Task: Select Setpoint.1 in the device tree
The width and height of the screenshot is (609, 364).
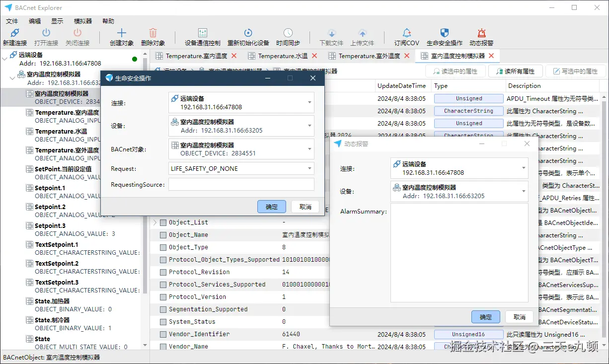Action: click(x=50, y=188)
